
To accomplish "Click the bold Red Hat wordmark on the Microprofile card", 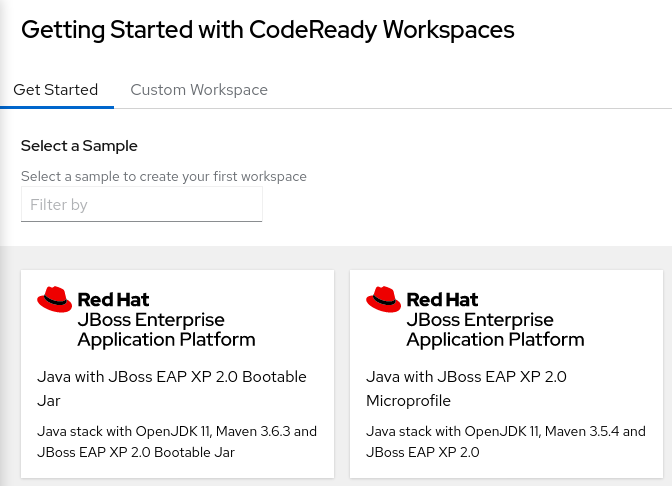I will (442, 299).
